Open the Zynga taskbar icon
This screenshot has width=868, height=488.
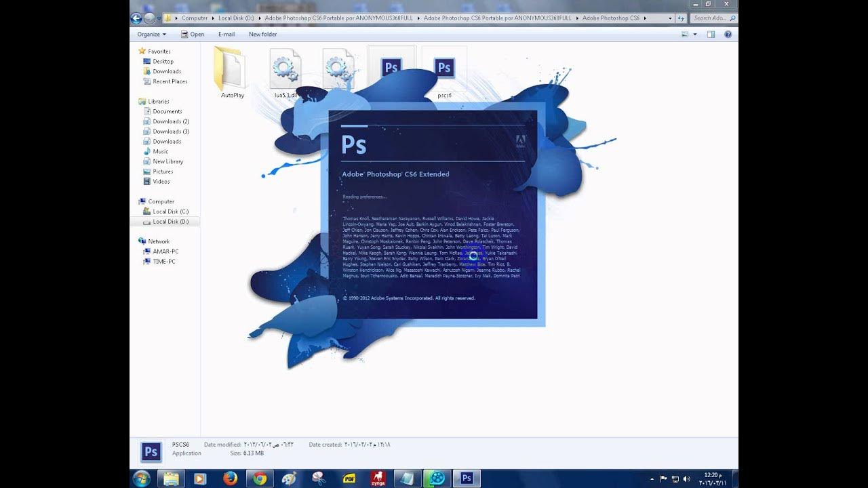(x=378, y=479)
